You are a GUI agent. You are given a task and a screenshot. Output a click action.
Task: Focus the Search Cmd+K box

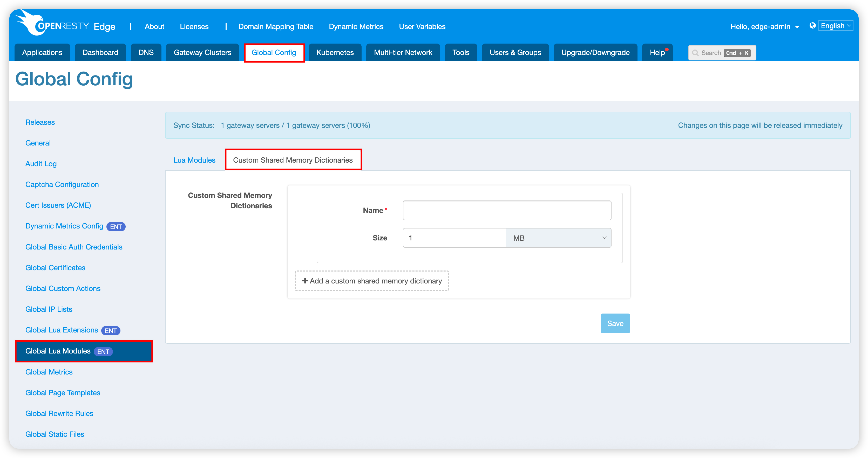(x=722, y=53)
